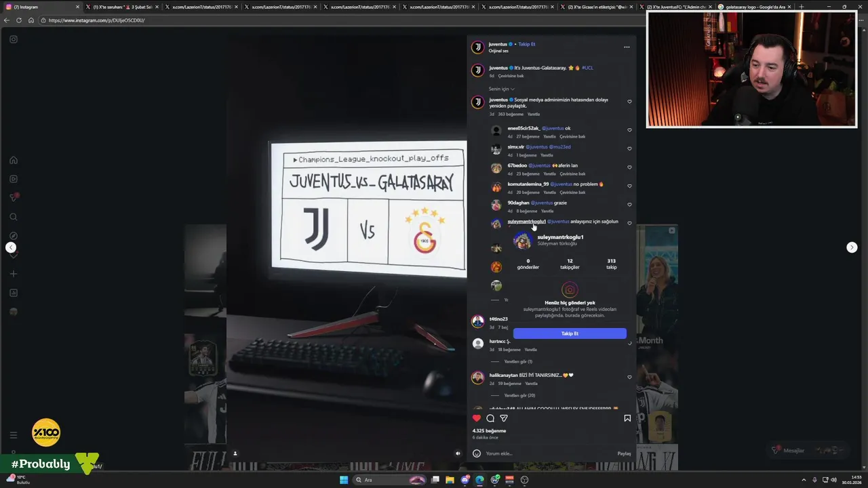Open Windows Start menu
Viewport: 868px width, 488px height.
point(344,480)
